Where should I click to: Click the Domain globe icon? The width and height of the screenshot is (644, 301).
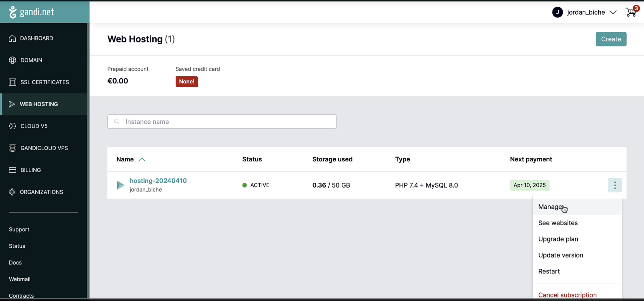point(13,60)
